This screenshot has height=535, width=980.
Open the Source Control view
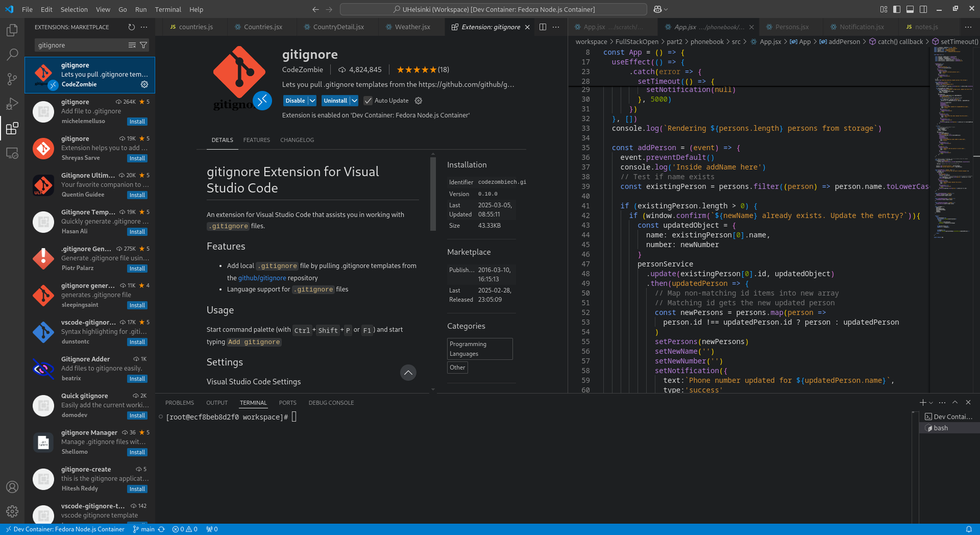(12, 78)
